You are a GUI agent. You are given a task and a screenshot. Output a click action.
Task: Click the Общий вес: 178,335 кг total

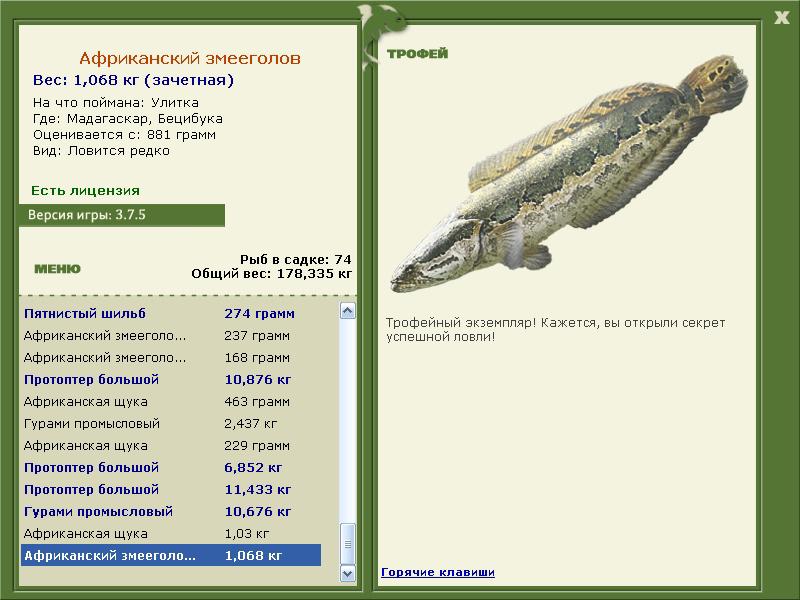[271, 274]
